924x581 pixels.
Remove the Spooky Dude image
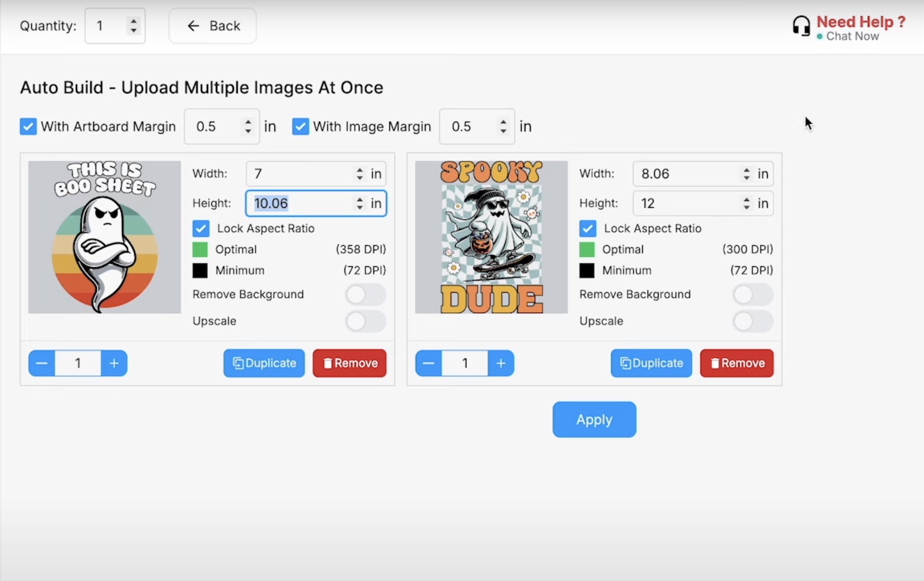pos(737,363)
